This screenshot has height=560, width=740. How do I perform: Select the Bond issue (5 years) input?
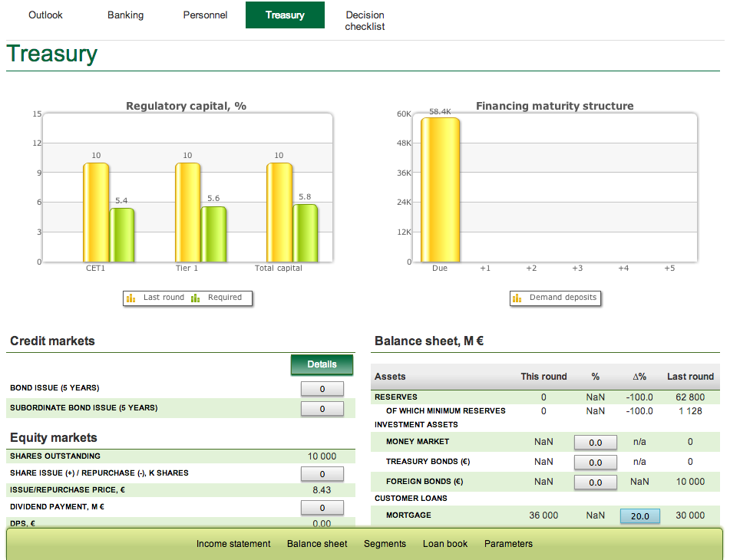click(322, 389)
